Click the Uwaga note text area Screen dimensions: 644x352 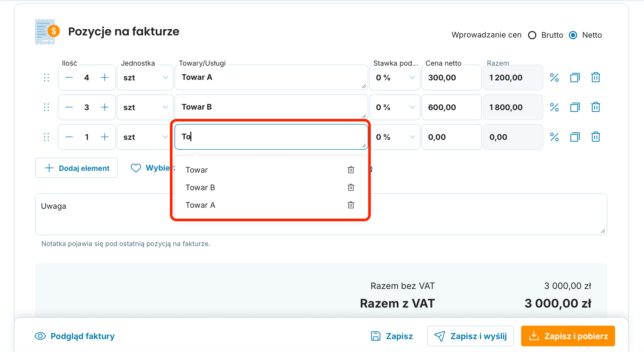coord(321,214)
